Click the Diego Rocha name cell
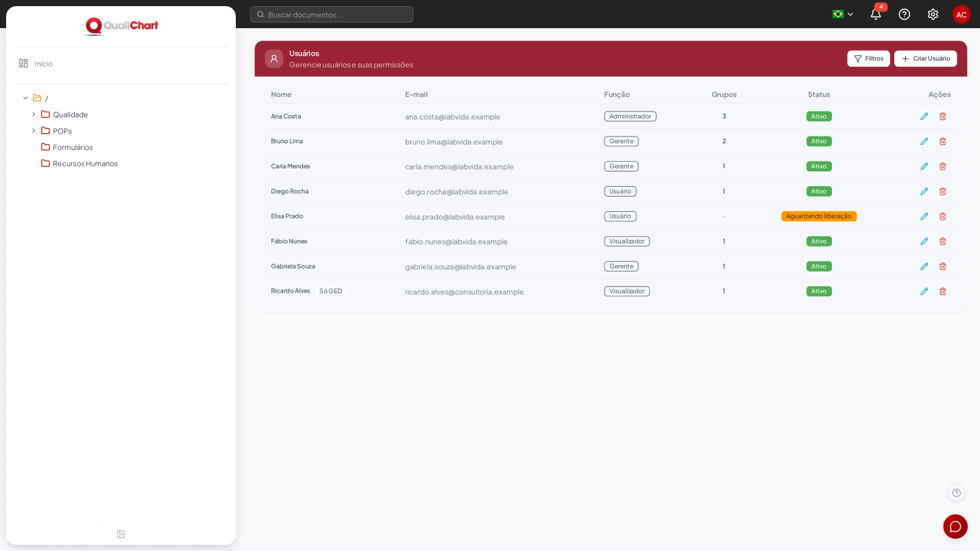Viewport: 980px width, 551px height. pyautogui.click(x=290, y=192)
